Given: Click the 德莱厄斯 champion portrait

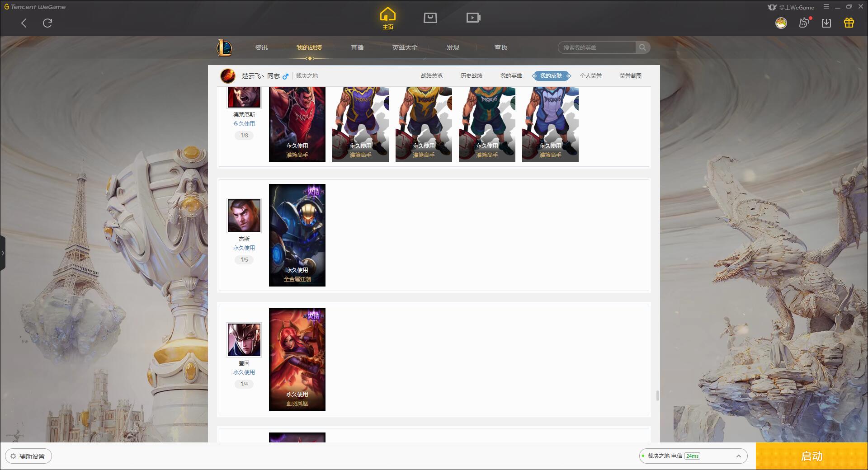Looking at the screenshot, I should click(244, 97).
